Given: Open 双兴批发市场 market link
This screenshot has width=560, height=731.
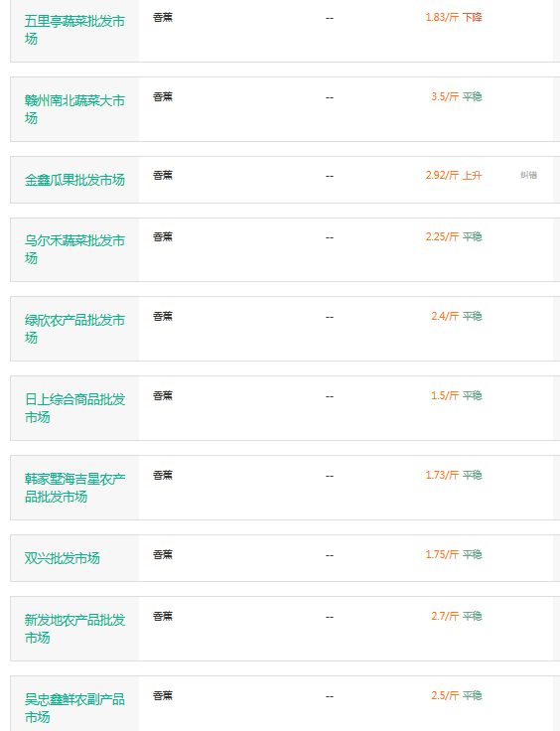Looking at the screenshot, I should pos(62,558).
